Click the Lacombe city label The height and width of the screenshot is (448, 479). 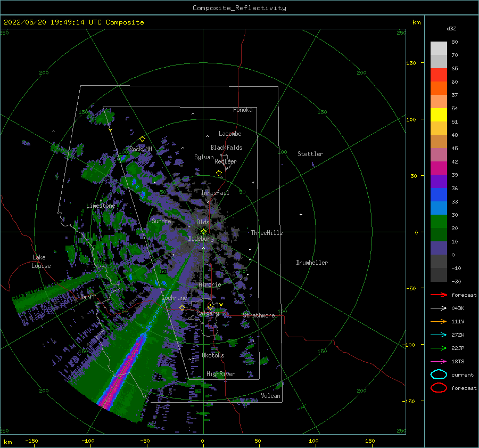(230, 134)
